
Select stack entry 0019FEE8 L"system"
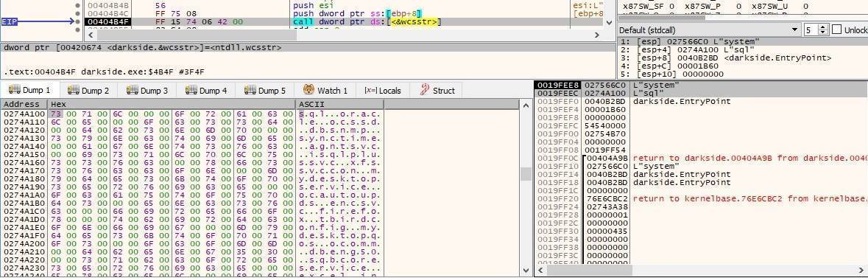click(x=701, y=85)
